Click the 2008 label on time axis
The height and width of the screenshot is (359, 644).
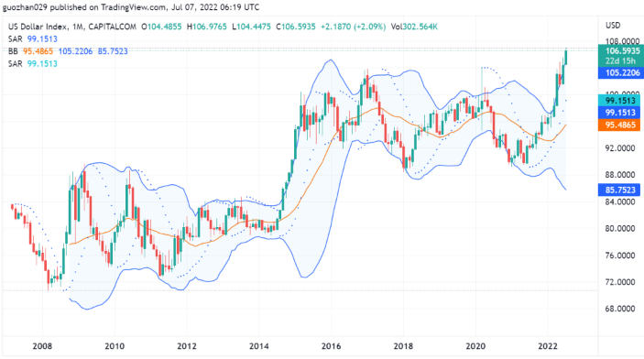click(x=42, y=346)
